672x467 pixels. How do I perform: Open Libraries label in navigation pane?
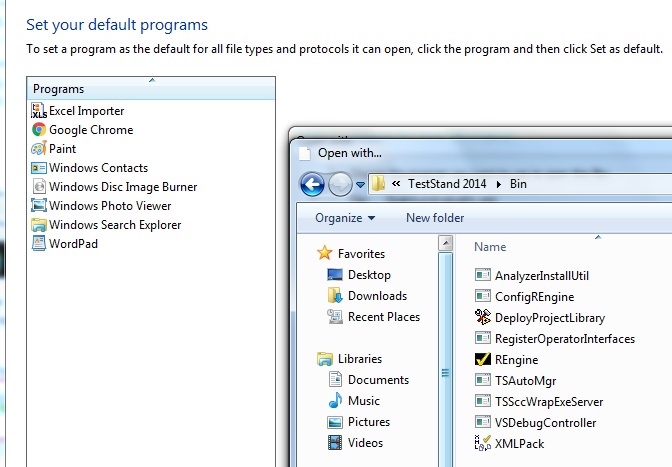(x=360, y=359)
